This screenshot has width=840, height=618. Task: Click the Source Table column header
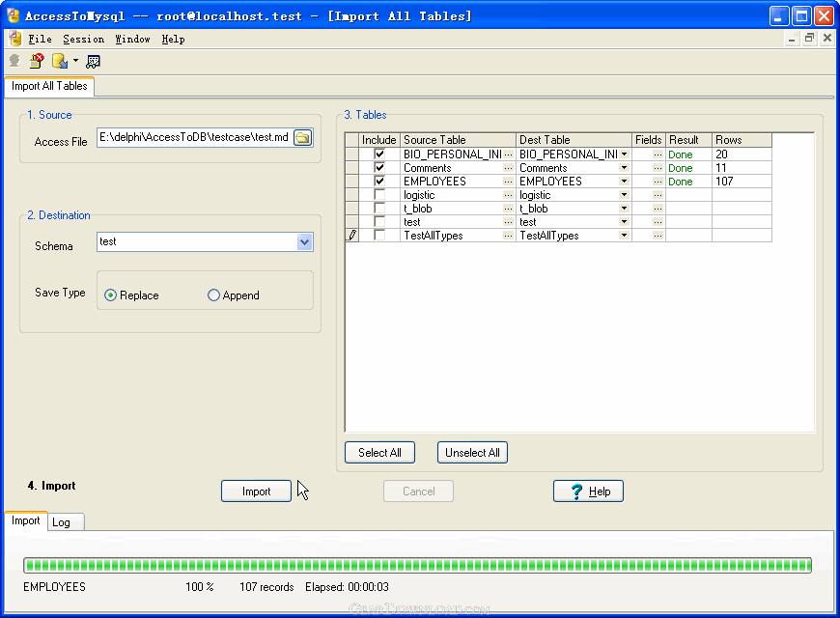pos(458,140)
